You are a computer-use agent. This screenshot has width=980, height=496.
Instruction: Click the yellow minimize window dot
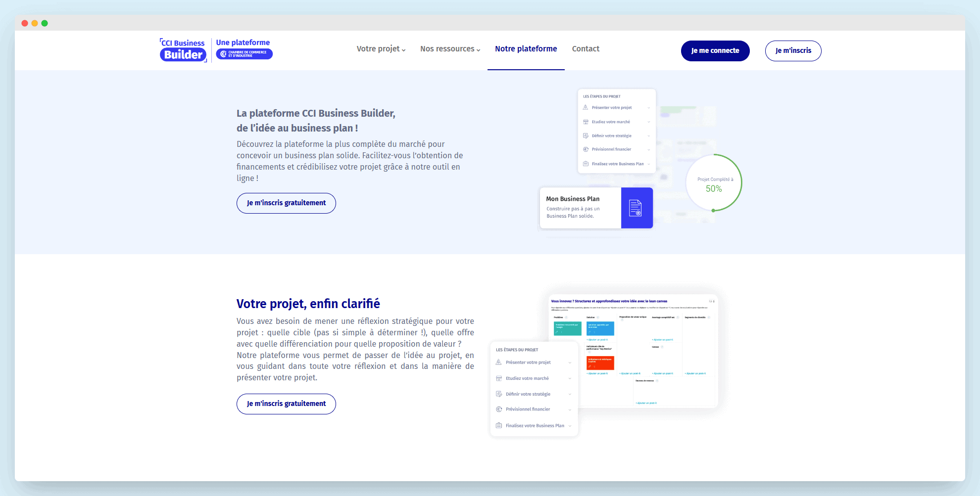click(35, 23)
